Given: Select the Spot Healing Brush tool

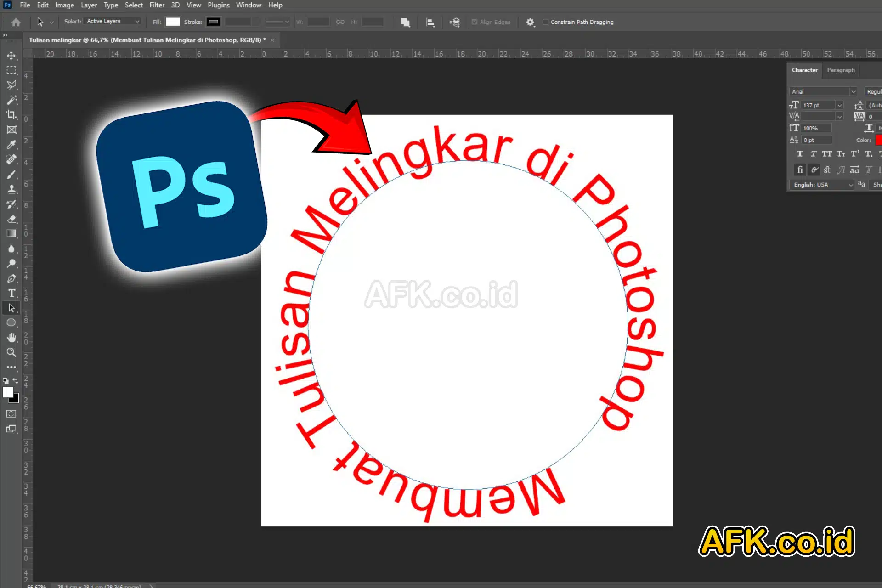Looking at the screenshot, I should [x=11, y=159].
